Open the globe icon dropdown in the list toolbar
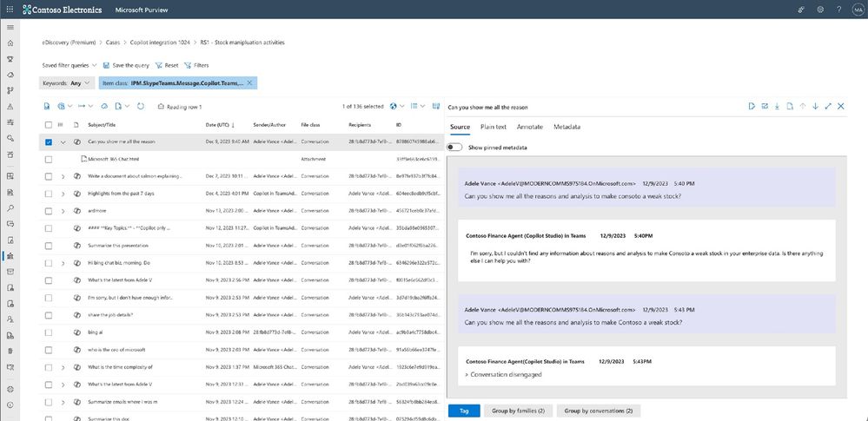 point(397,106)
